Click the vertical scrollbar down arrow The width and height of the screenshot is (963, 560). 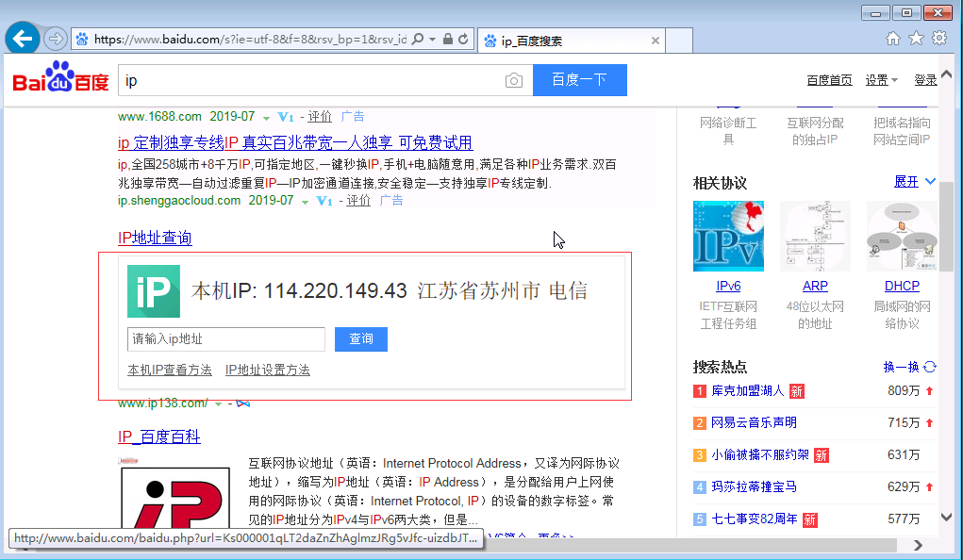point(946,518)
